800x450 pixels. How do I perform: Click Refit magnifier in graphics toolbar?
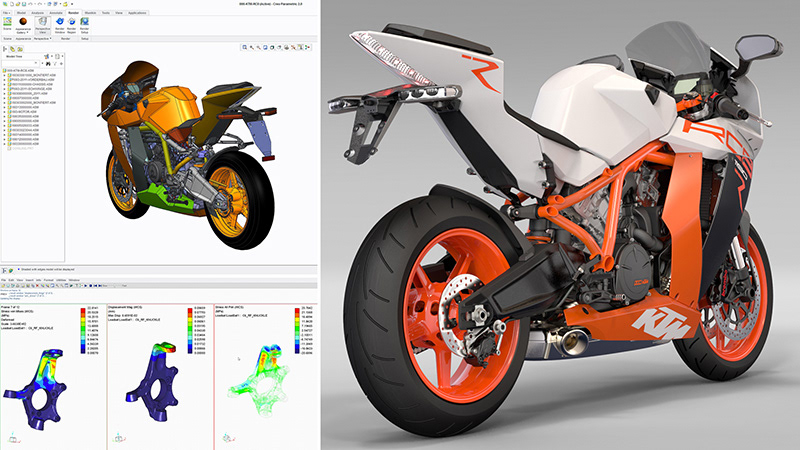tap(244, 47)
